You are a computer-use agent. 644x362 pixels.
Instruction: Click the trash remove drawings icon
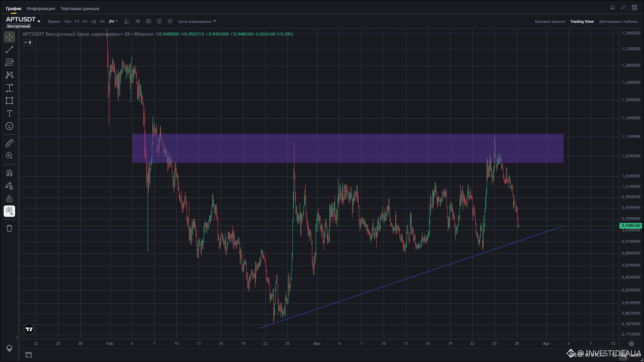pyautogui.click(x=9, y=228)
